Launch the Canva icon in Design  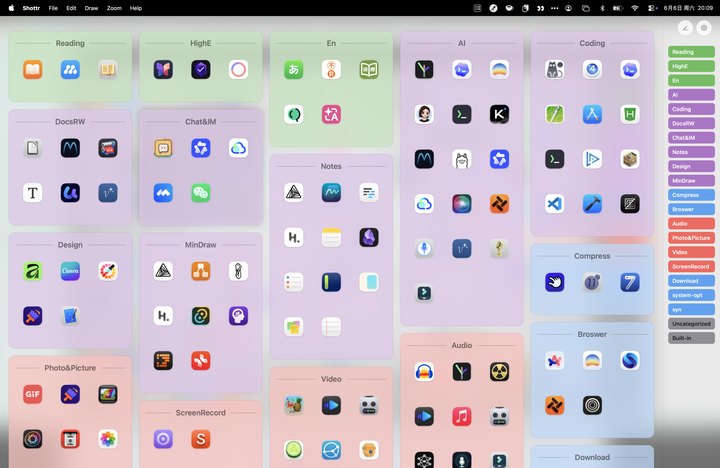point(70,271)
